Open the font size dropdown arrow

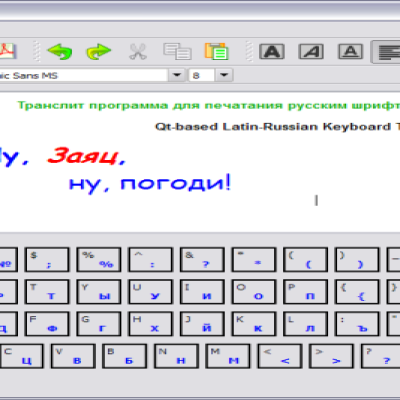pos(224,75)
